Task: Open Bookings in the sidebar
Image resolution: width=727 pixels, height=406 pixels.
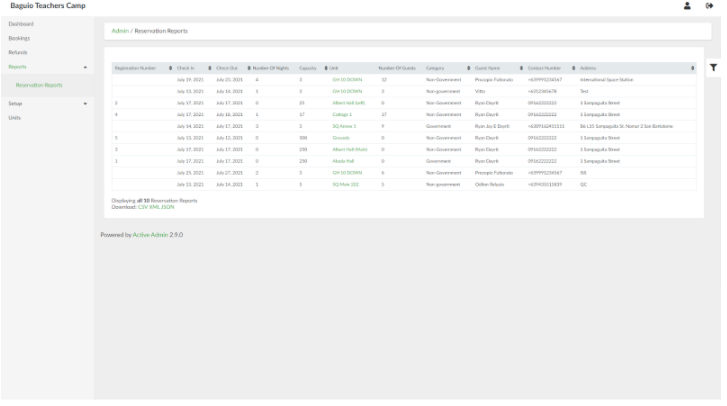Action: [19, 38]
